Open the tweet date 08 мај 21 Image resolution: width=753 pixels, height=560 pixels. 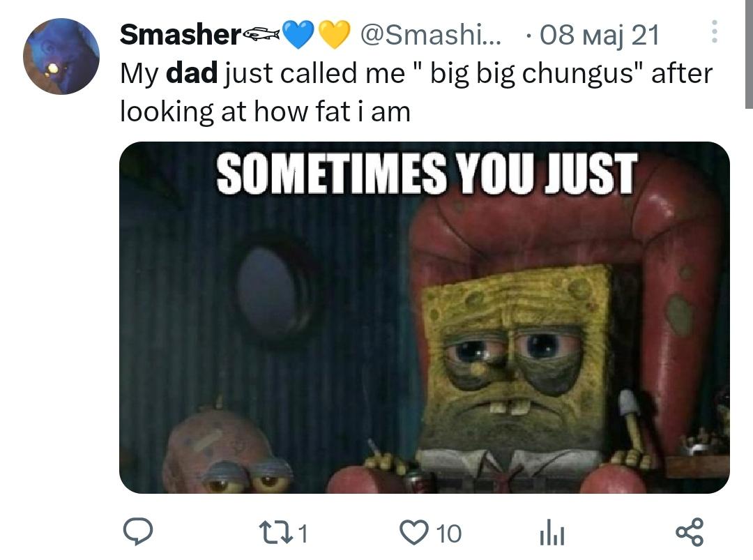(x=600, y=36)
